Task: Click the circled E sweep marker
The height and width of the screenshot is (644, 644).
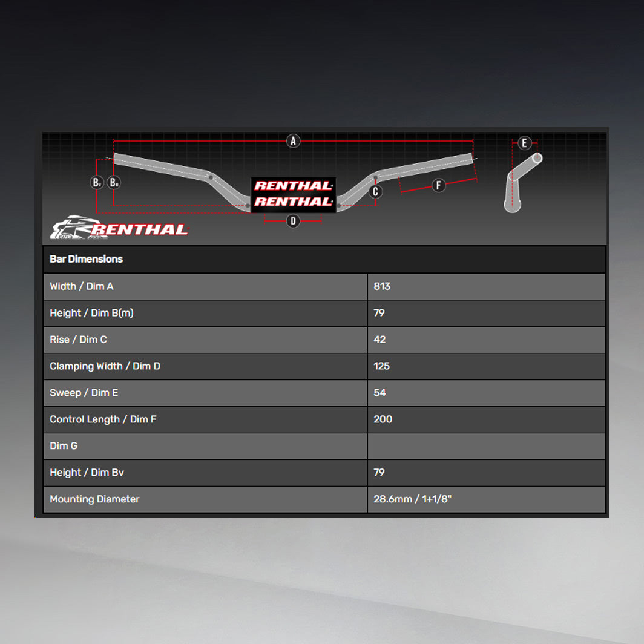Action: tap(525, 143)
